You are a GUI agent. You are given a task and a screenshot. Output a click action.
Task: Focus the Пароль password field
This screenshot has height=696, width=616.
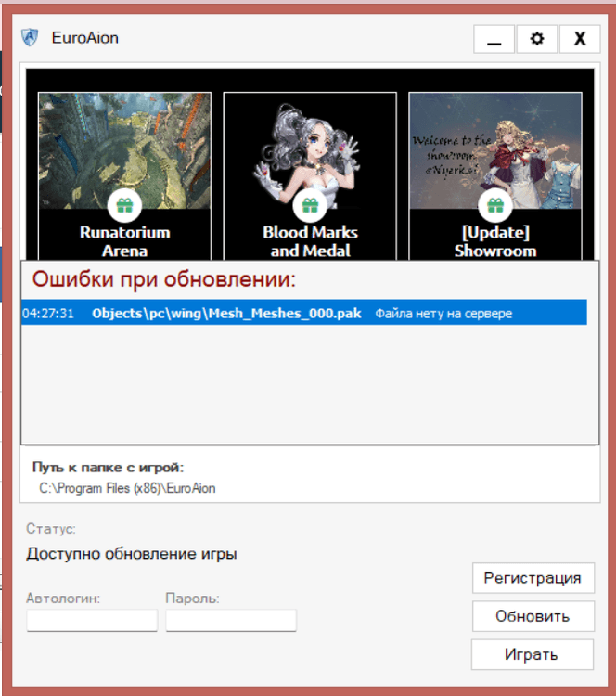coord(231,620)
